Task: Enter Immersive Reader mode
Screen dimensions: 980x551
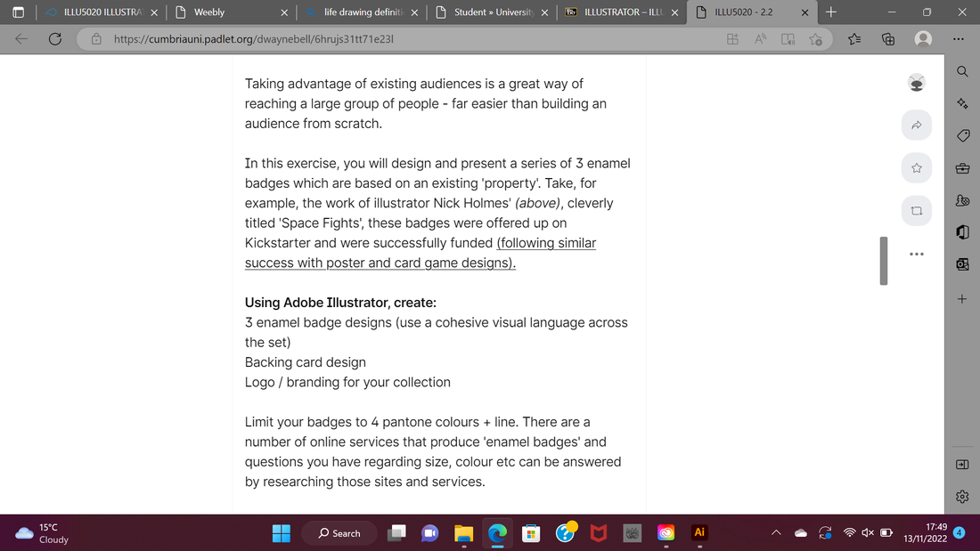Action: 788,39
